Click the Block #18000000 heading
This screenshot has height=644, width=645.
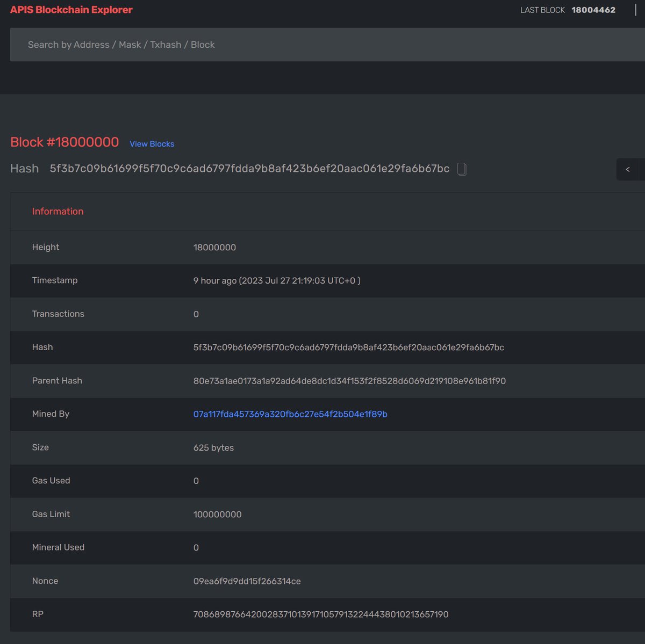tap(64, 142)
